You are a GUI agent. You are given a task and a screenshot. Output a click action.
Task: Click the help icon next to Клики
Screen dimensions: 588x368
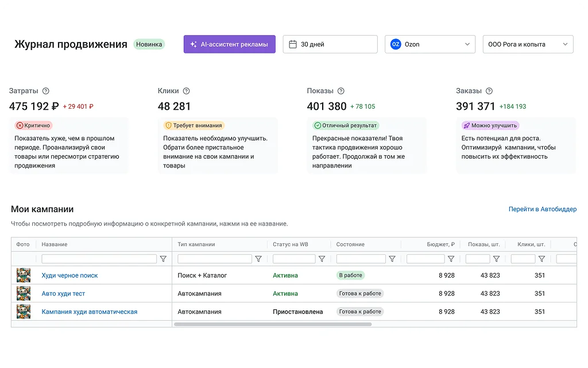186,91
